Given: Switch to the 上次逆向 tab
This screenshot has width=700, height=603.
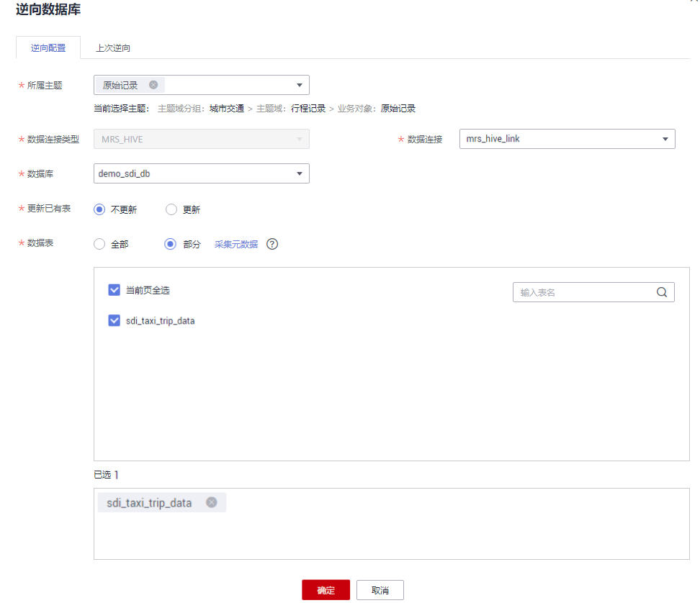Looking at the screenshot, I should point(113,48).
